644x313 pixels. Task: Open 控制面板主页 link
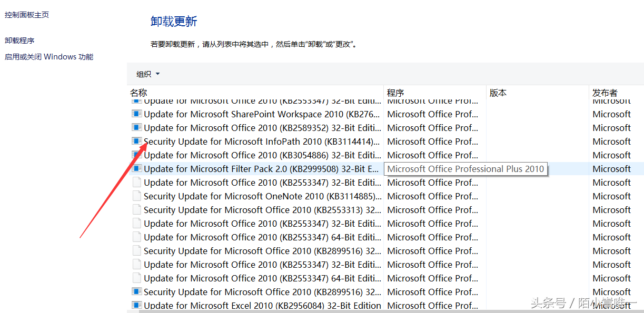click(x=27, y=15)
